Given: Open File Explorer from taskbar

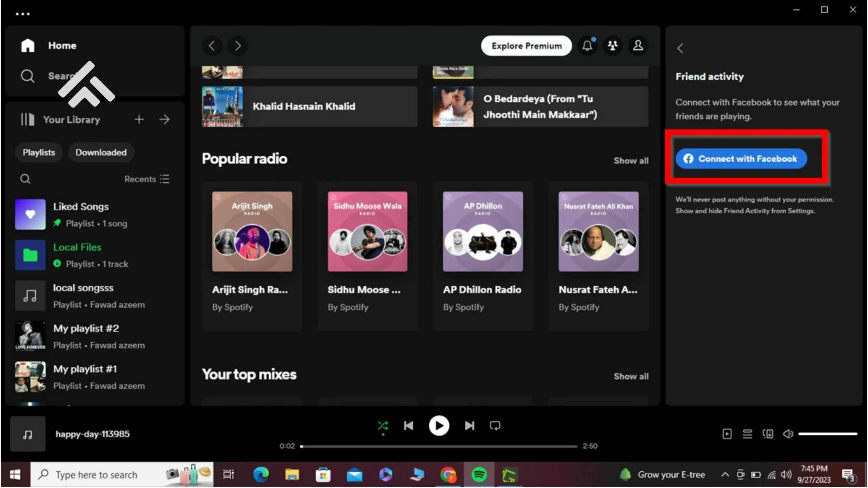Looking at the screenshot, I should (x=292, y=475).
